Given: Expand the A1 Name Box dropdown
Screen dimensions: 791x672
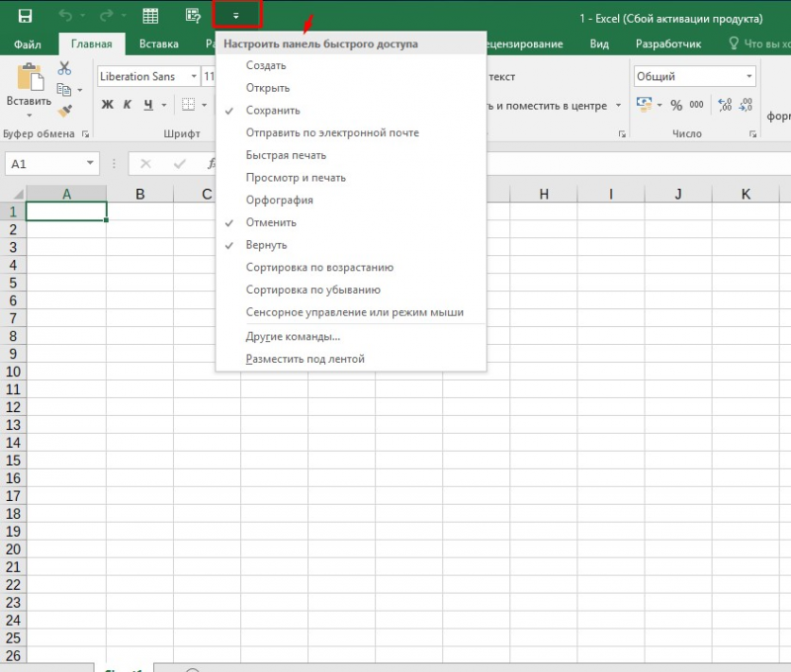Looking at the screenshot, I should [x=90, y=163].
